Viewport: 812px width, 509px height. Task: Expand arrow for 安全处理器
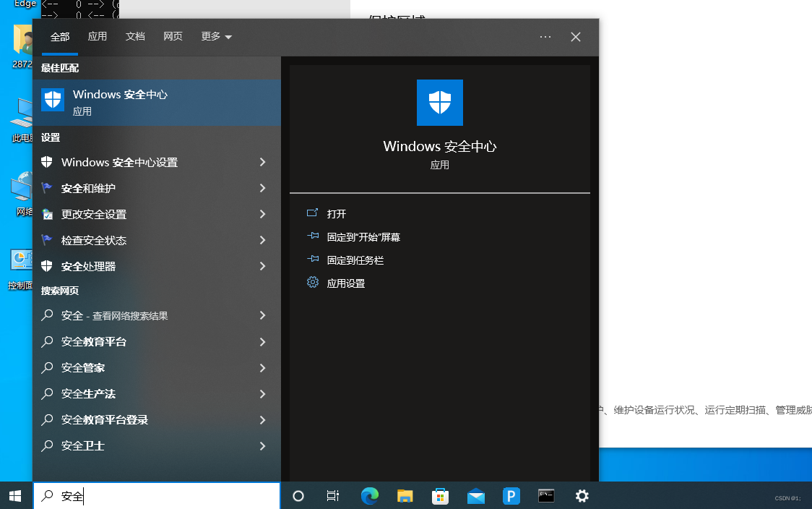click(x=262, y=266)
